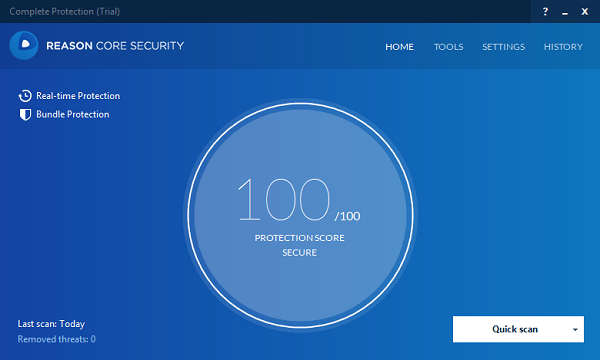Click the 'Removed threats: 0' text
The width and height of the screenshot is (600, 360).
tap(57, 339)
